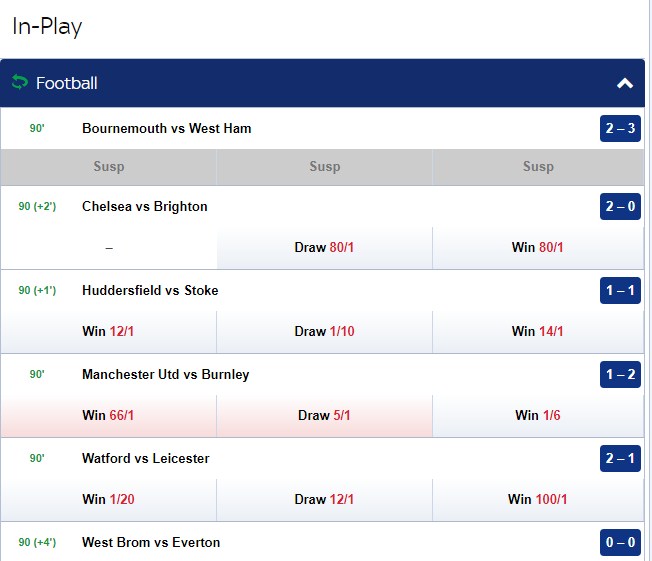
Task: Select Huddersfield Win 12/1 odds
Action: [x=108, y=332]
